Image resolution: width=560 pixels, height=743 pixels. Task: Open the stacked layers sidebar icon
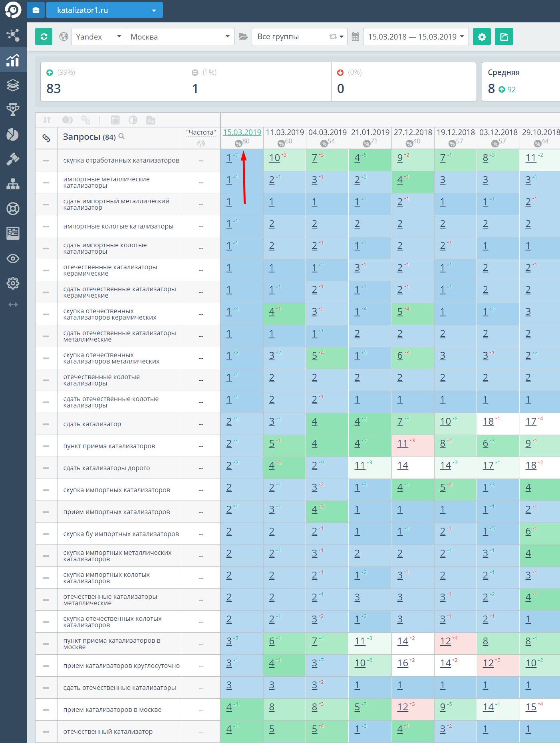(13, 85)
